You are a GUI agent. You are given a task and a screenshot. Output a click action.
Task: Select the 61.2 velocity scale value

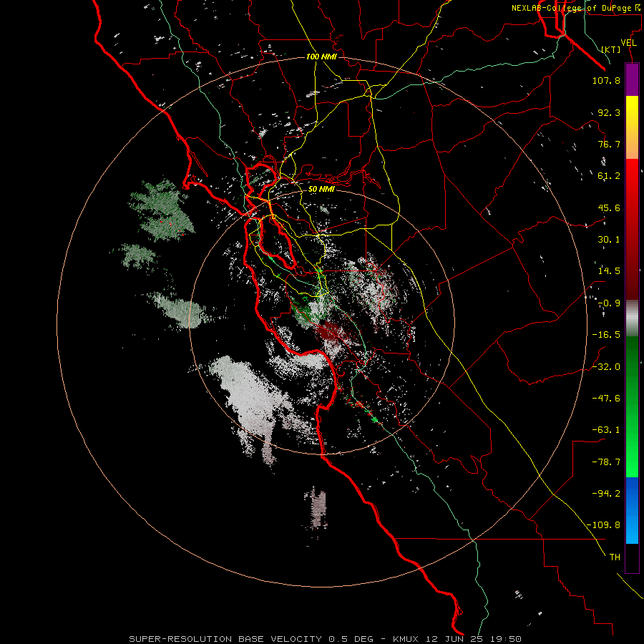(x=609, y=176)
